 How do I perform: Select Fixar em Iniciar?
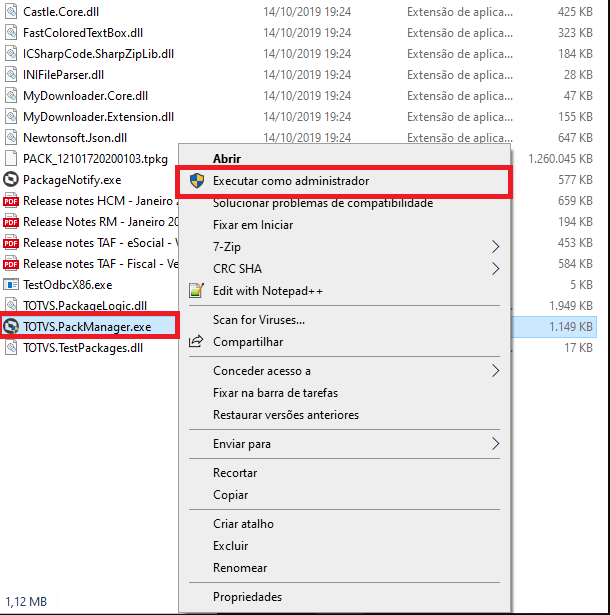[253, 225]
